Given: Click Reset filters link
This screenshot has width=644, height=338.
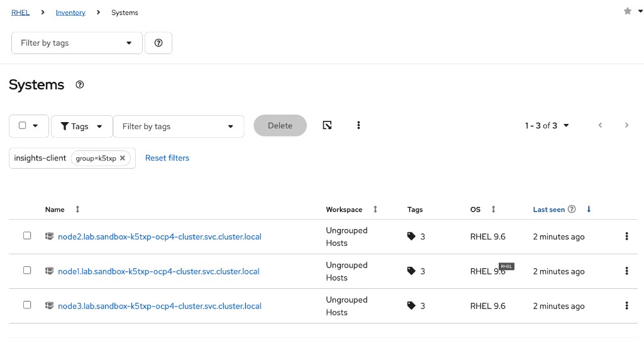Looking at the screenshot, I should tap(167, 158).
